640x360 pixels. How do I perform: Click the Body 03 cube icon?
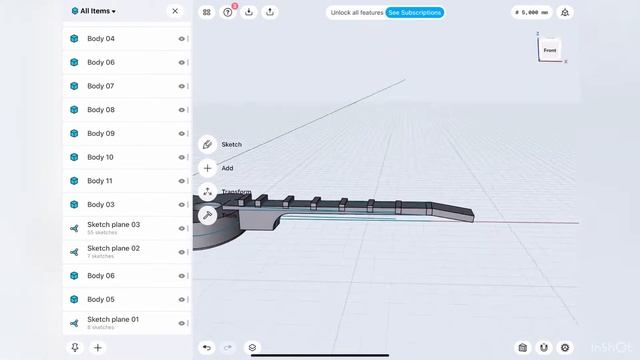74,204
